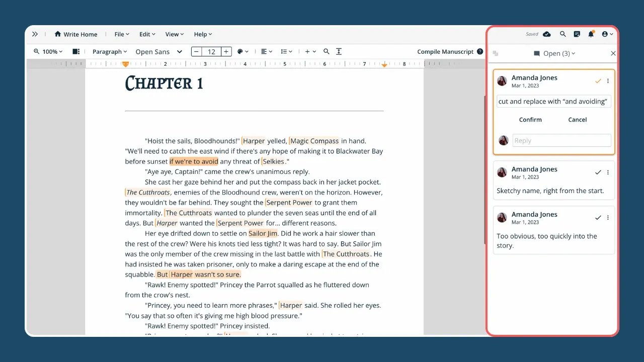Open the View menu
Screen dimensions: 644x362
click(174, 34)
